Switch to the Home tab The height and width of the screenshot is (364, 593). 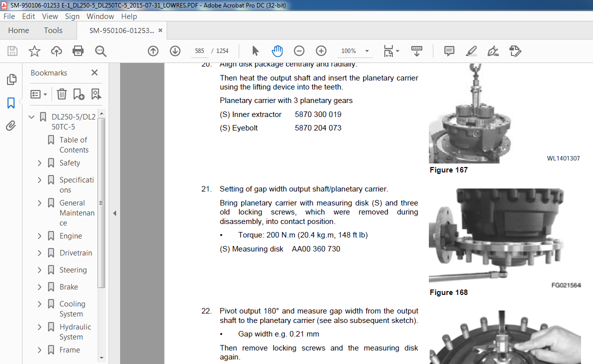point(19,30)
